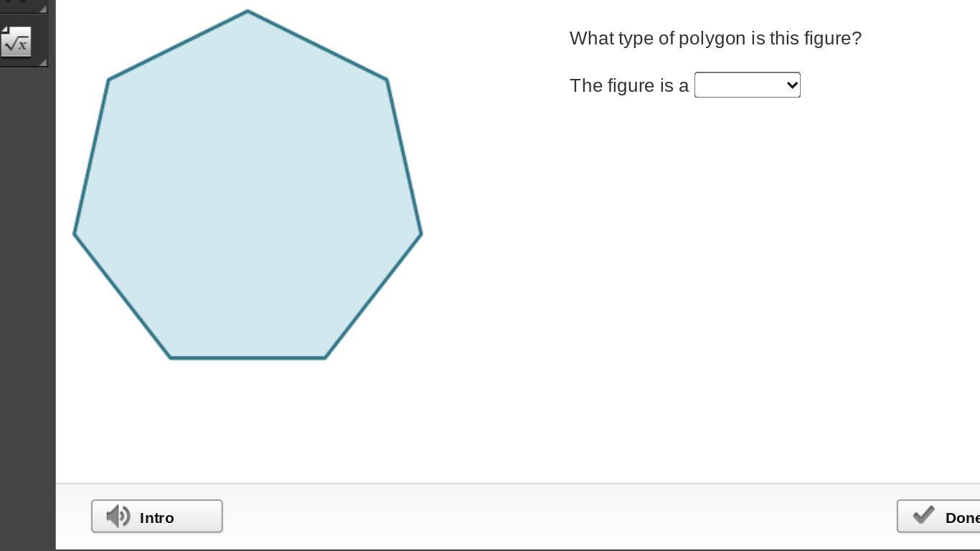Click the "The figure is a" label
Viewport: 980px width, 551px height.
click(x=628, y=85)
